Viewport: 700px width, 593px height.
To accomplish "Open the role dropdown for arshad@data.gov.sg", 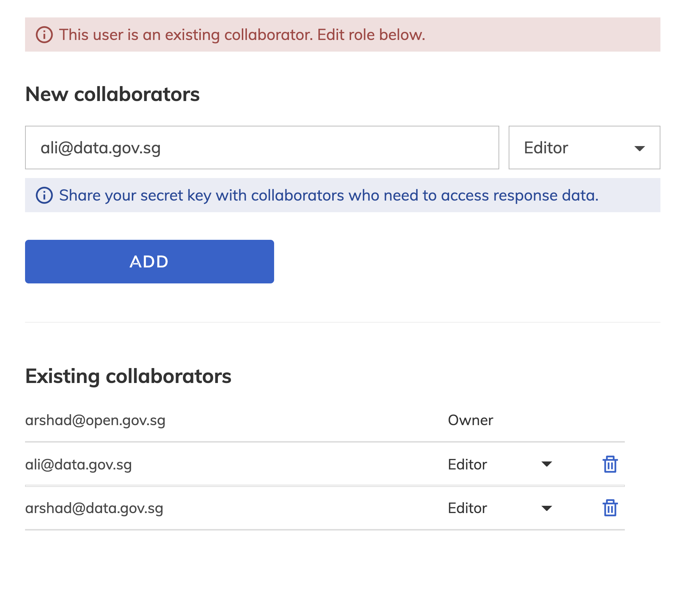I will (x=501, y=508).
